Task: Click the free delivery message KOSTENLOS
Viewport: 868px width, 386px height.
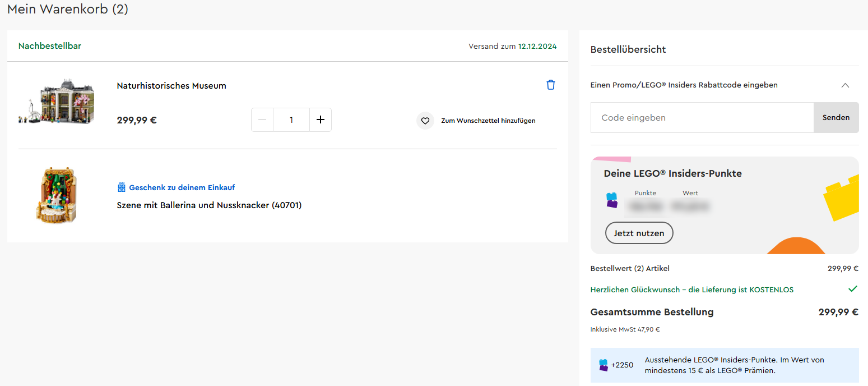Action: pos(692,289)
